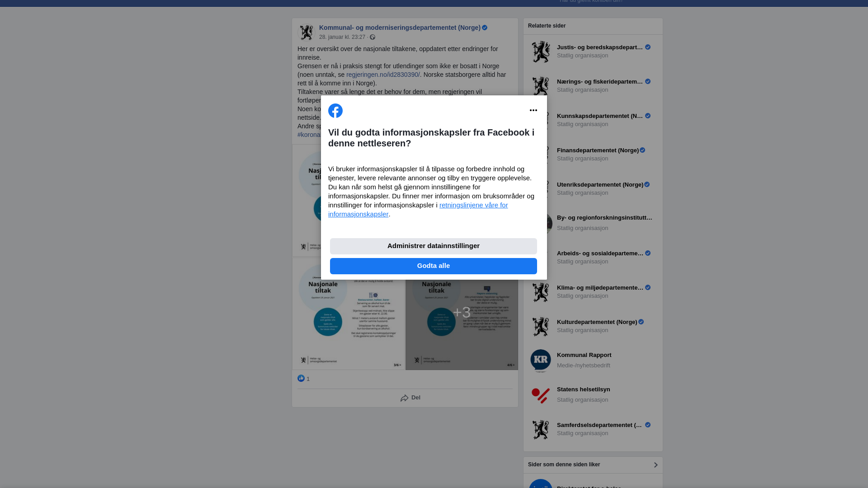The width and height of the screenshot is (868, 488).
Task: Click Administrer datainnstillinger button
Action: 434,246
